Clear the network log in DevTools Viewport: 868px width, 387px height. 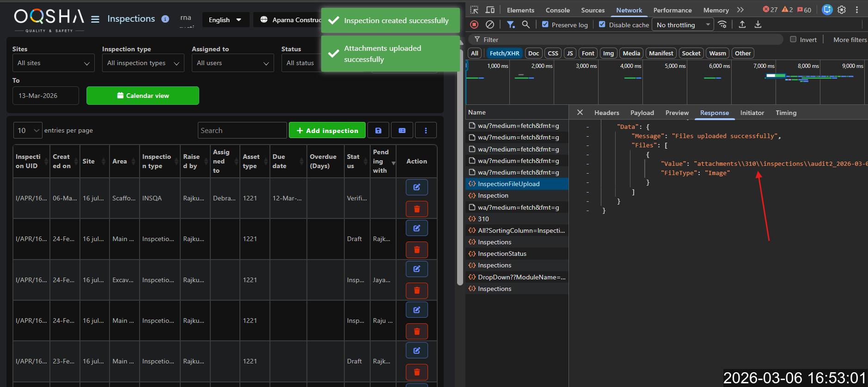pyautogui.click(x=490, y=24)
